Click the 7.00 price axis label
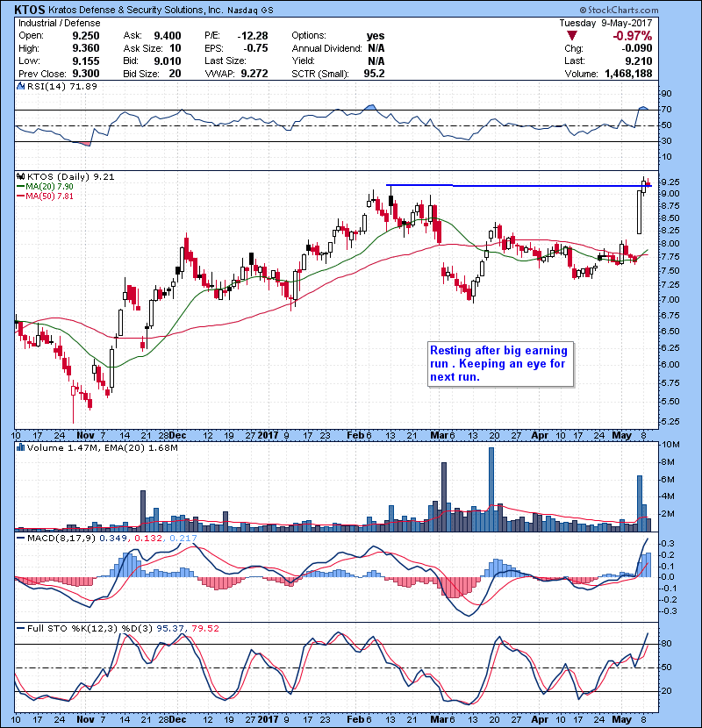This screenshot has width=702, height=728. click(x=670, y=300)
